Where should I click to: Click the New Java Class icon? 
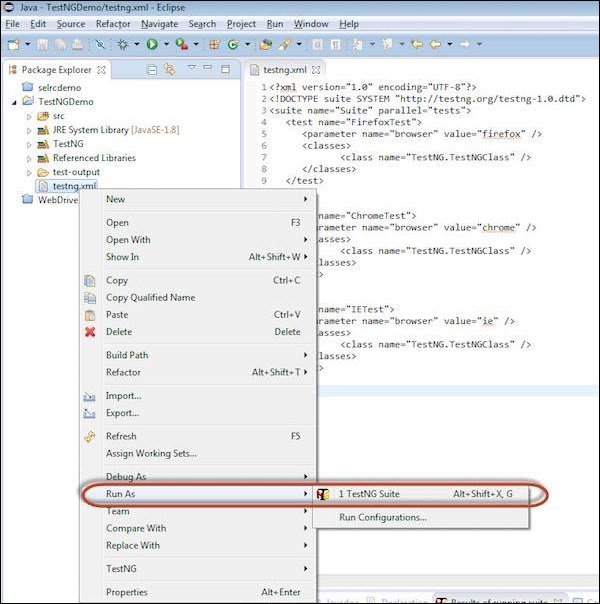(233, 44)
